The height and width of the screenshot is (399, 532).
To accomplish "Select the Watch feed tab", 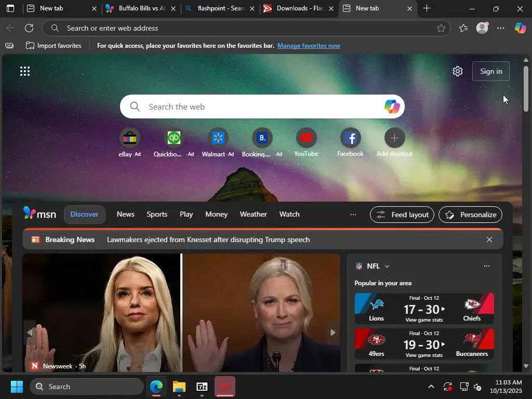I will click(x=289, y=215).
